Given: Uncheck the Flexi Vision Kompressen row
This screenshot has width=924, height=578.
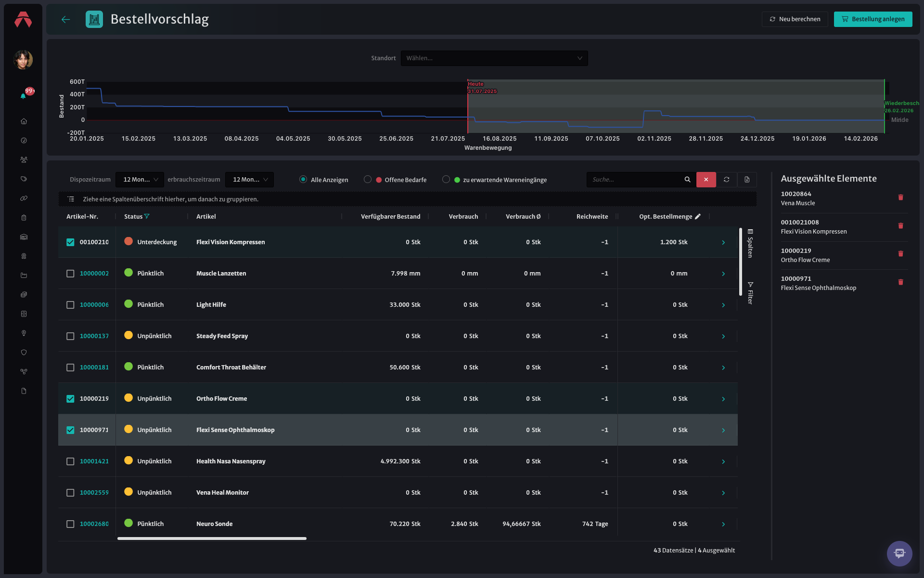Looking at the screenshot, I should (x=70, y=242).
